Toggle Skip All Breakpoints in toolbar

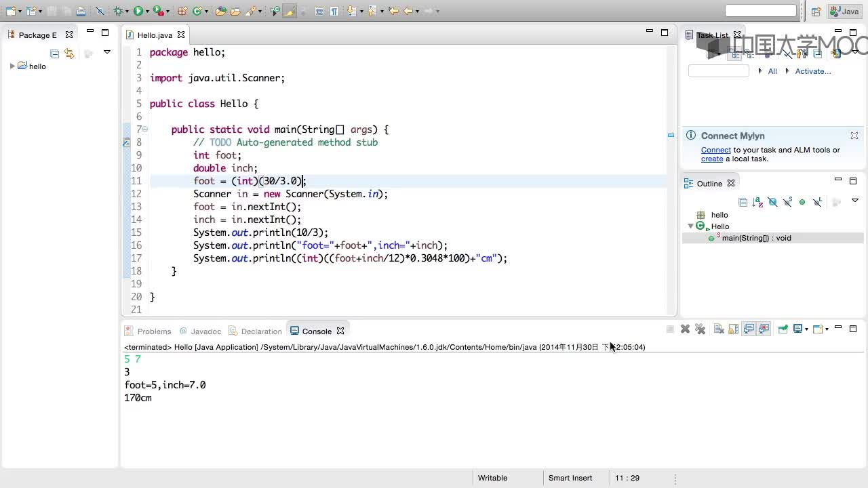(x=100, y=11)
